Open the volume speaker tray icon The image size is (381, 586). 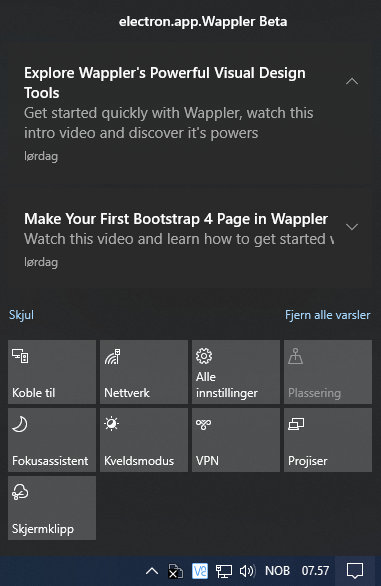coord(247,571)
